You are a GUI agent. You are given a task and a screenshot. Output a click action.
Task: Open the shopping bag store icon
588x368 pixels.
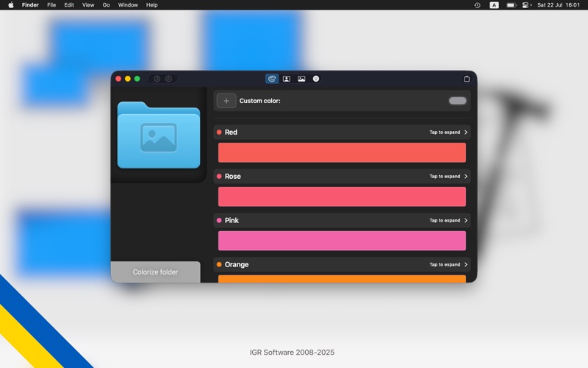[467, 79]
